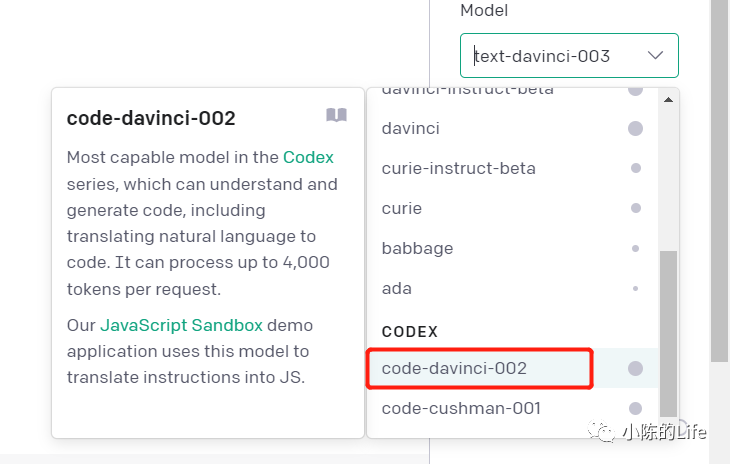This screenshot has height=464, width=730.
Task: Select the code-cushman-001 model
Action: point(513,408)
